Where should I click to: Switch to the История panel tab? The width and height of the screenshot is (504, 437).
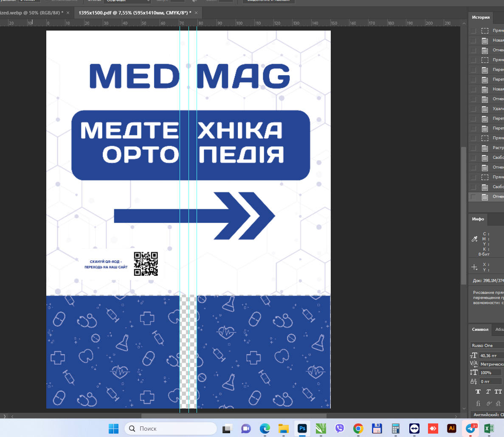point(481,17)
